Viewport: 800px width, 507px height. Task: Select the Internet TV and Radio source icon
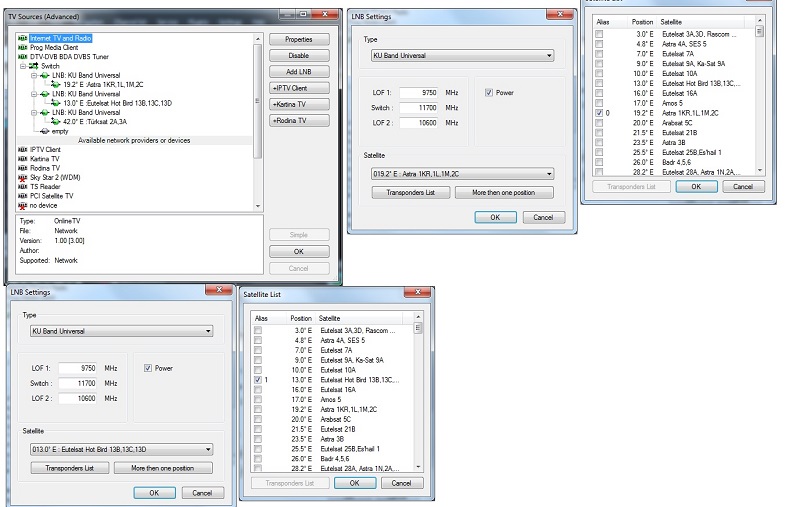click(x=23, y=38)
